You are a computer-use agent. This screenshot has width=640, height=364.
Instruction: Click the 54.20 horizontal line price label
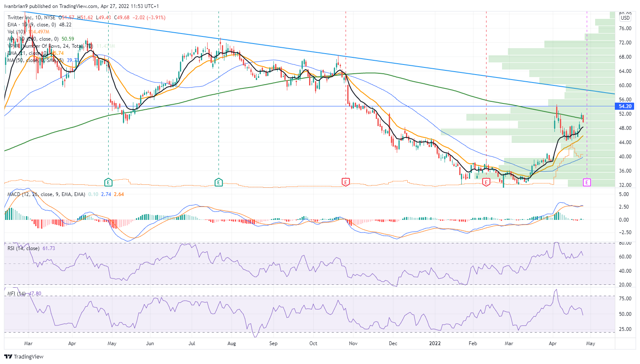625,106
